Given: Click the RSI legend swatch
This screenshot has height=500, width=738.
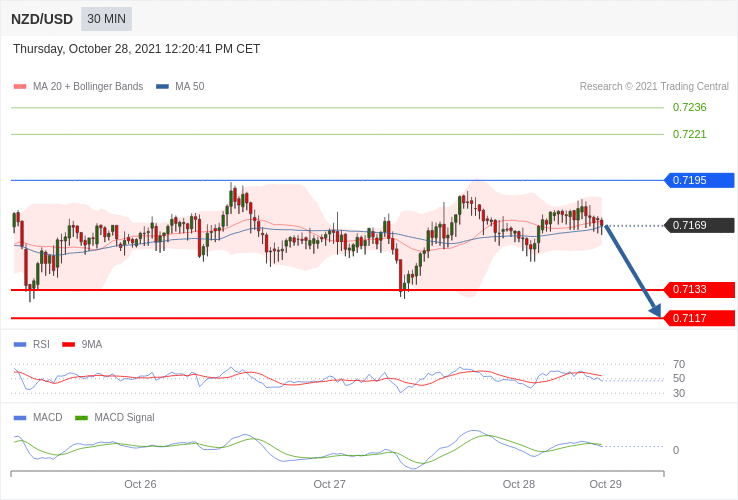Looking at the screenshot, I should point(20,345).
